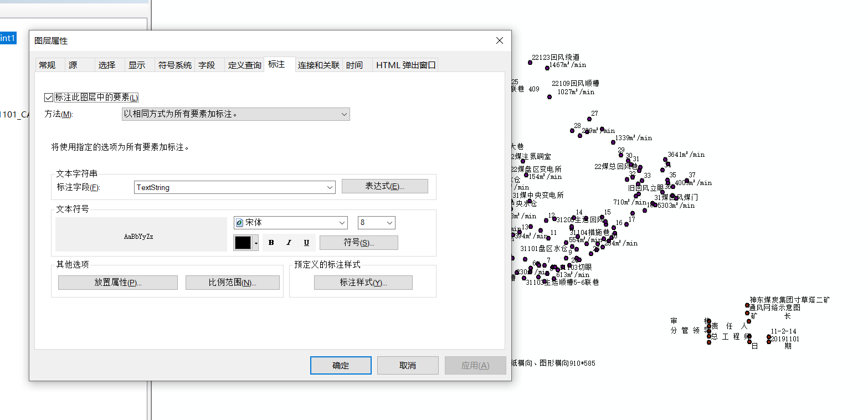Enable the 标注此图层中的要素 checkbox

[x=49, y=97]
